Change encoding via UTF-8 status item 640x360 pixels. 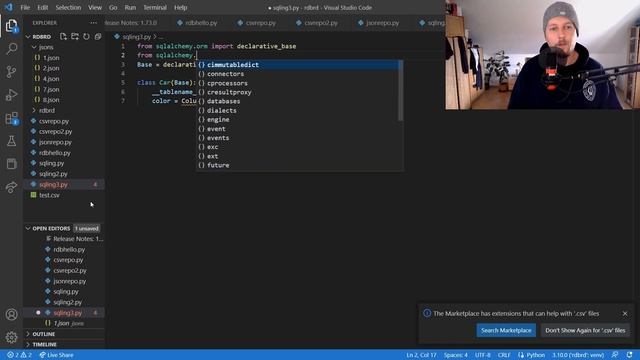pos(482,355)
